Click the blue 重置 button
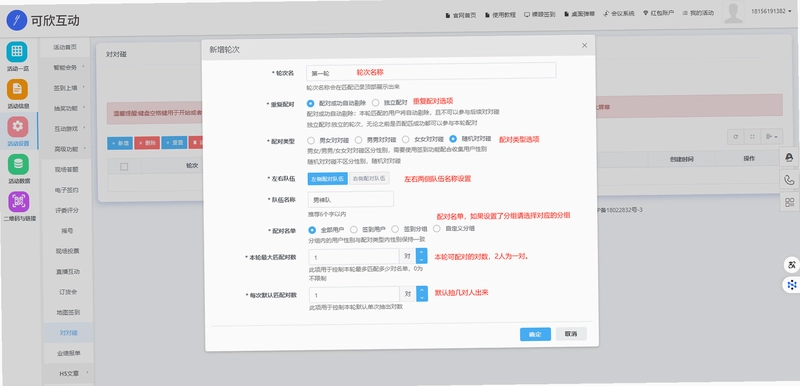The width and height of the screenshot is (800, 386). click(174, 143)
